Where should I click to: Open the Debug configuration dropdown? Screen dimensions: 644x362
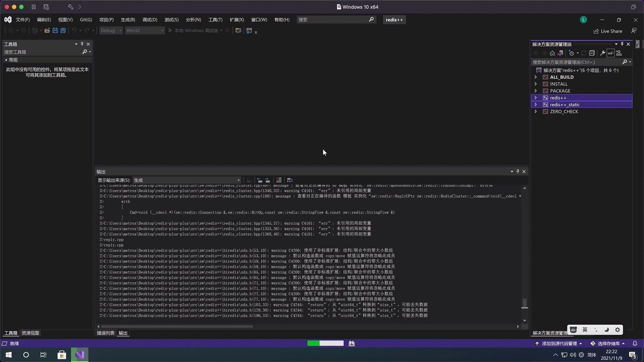tap(111, 31)
